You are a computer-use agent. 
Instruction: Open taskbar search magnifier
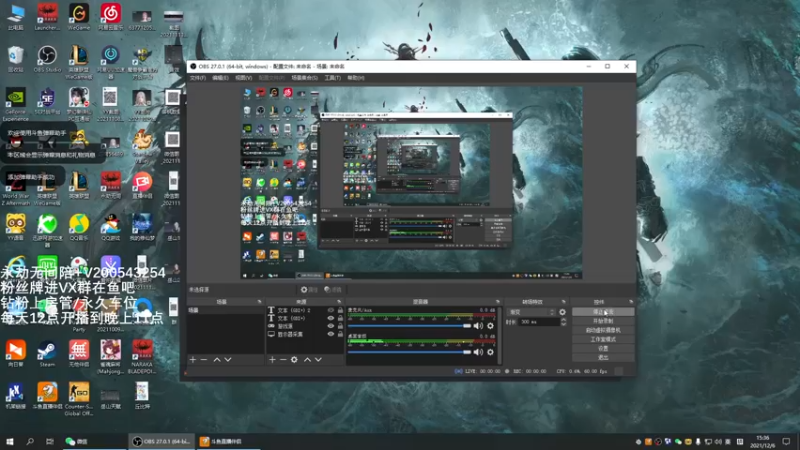coord(30,441)
